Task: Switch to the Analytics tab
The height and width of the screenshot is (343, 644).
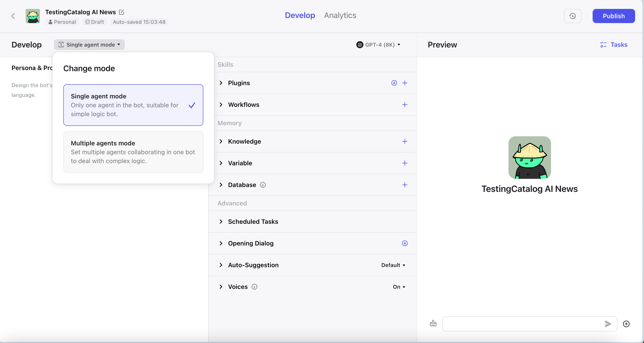Action: click(x=340, y=15)
